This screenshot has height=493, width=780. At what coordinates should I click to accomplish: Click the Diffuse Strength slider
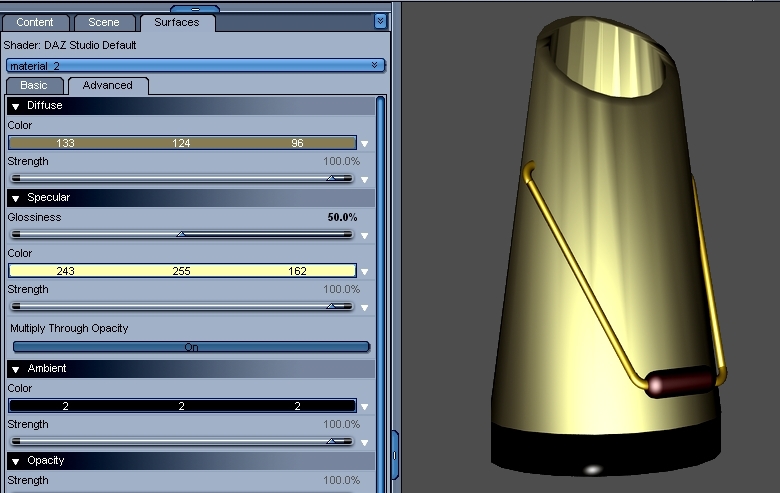click(182, 178)
